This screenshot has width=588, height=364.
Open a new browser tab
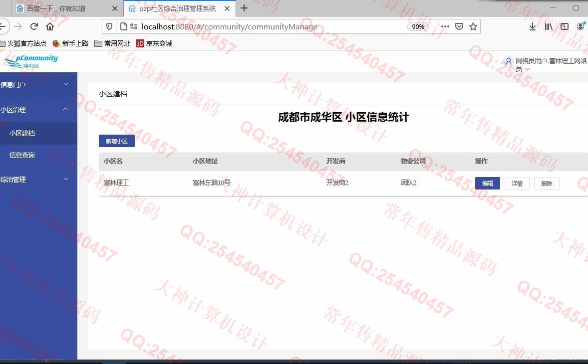point(244,8)
